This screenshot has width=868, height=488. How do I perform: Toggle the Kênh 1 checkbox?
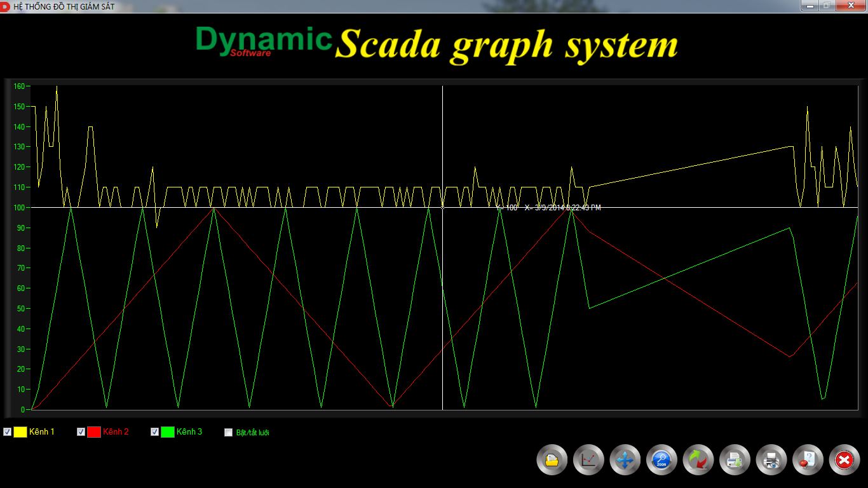8,432
